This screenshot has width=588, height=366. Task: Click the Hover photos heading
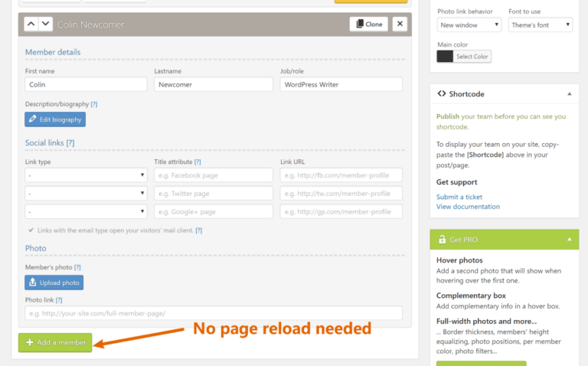459,260
